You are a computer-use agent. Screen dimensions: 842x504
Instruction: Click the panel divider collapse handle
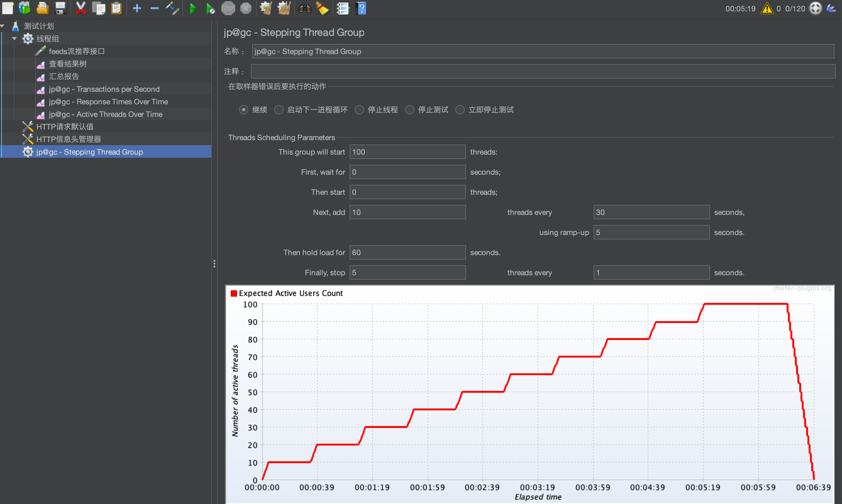[x=214, y=264]
